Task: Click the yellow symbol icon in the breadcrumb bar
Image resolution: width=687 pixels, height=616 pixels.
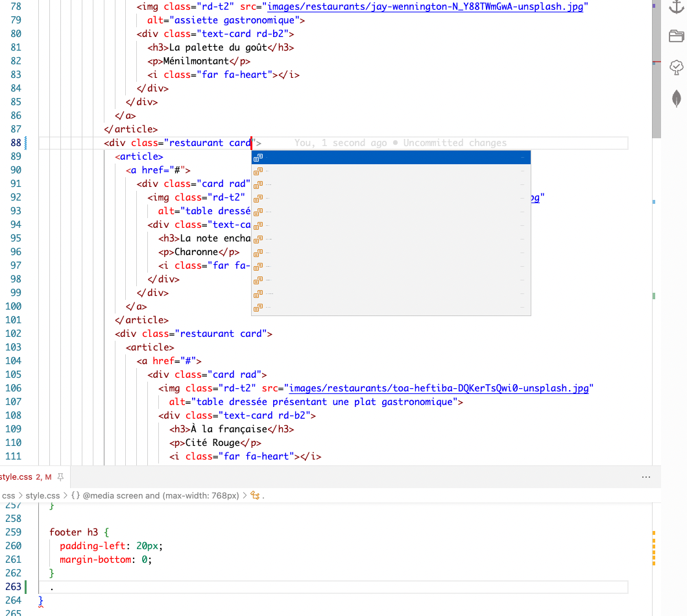Action: coord(254,494)
